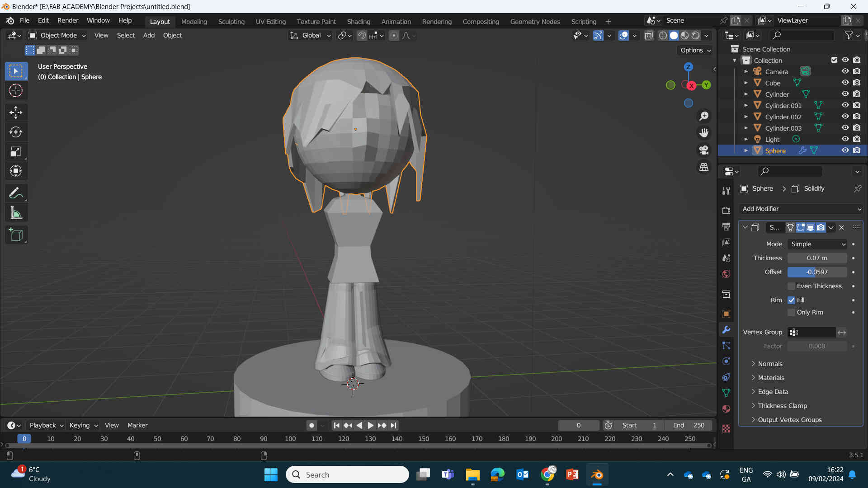Toggle X-ray display in viewport header
The height and width of the screenshot is (488, 868).
[649, 35]
